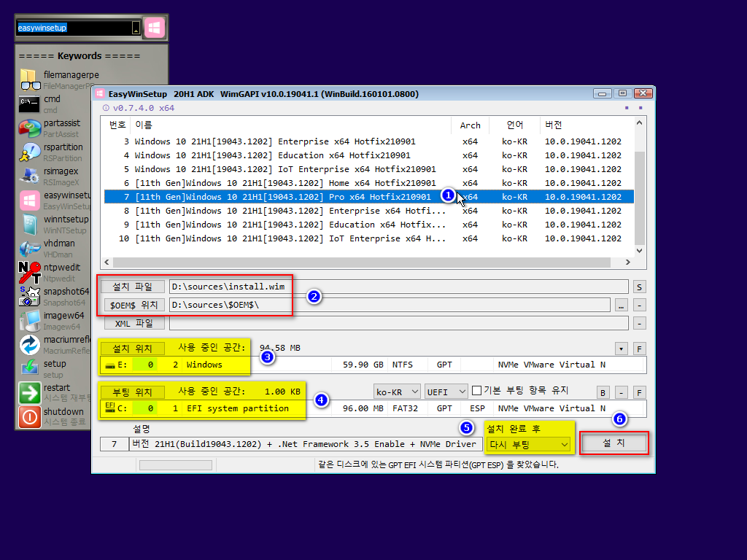Select row 7 [11th Gen] Pro x64

pos(369,197)
